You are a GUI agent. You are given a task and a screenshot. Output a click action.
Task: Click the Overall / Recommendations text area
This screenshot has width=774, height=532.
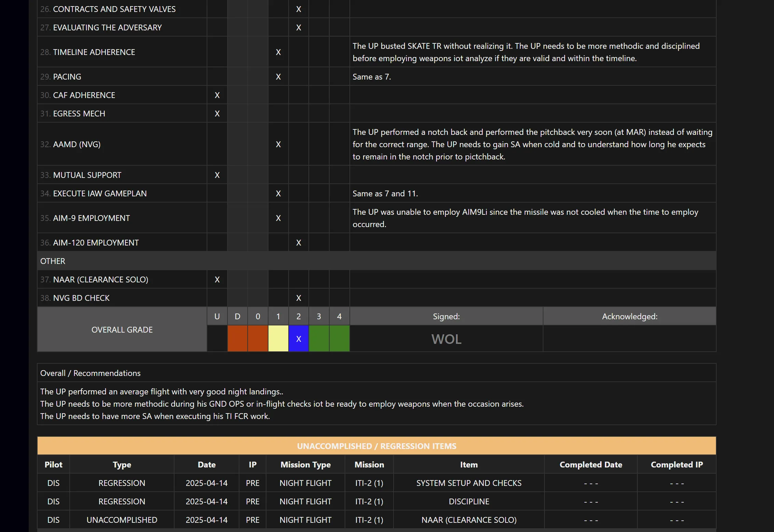point(376,404)
